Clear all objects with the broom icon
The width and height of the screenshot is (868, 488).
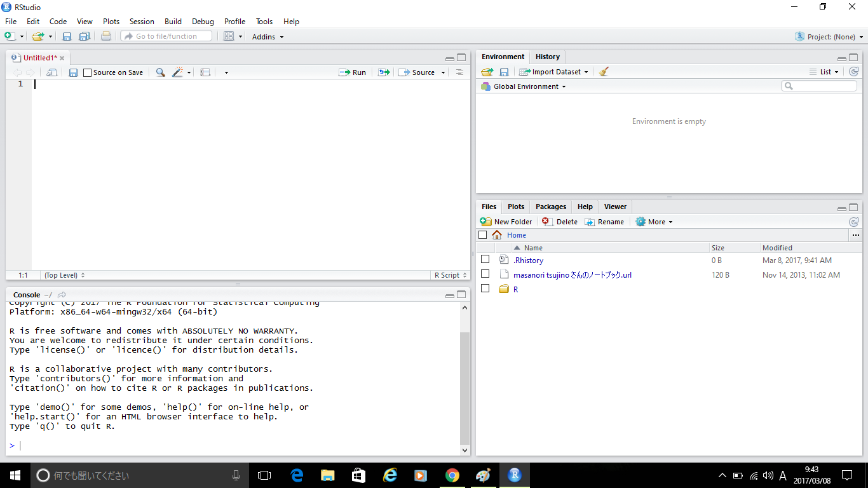click(604, 72)
